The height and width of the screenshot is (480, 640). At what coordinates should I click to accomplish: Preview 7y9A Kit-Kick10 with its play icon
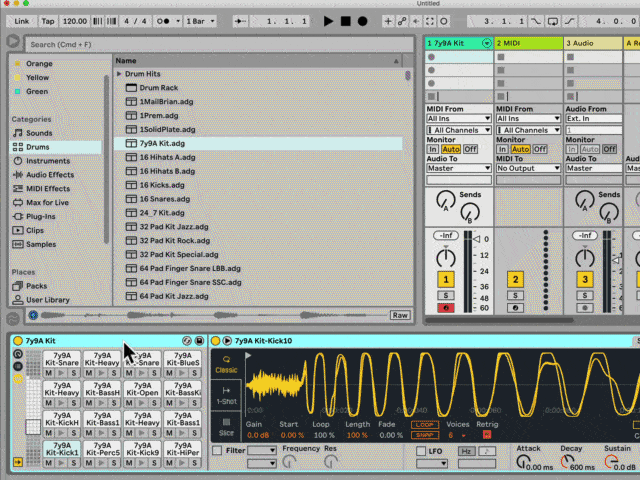tap(227, 341)
